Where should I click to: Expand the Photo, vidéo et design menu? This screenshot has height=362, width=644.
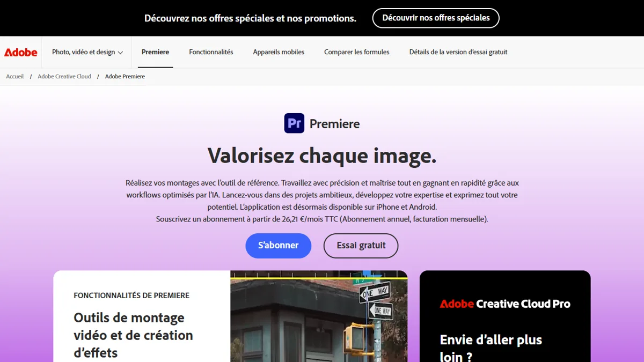87,52
